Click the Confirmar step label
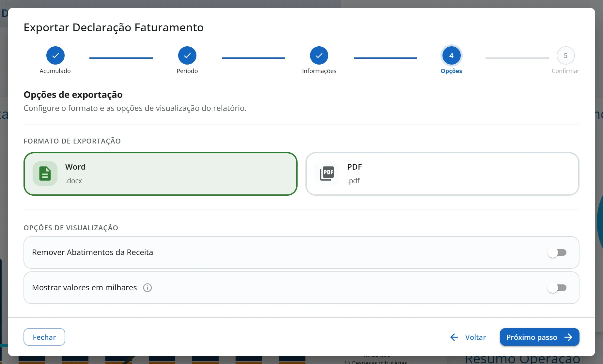 (x=565, y=71)
